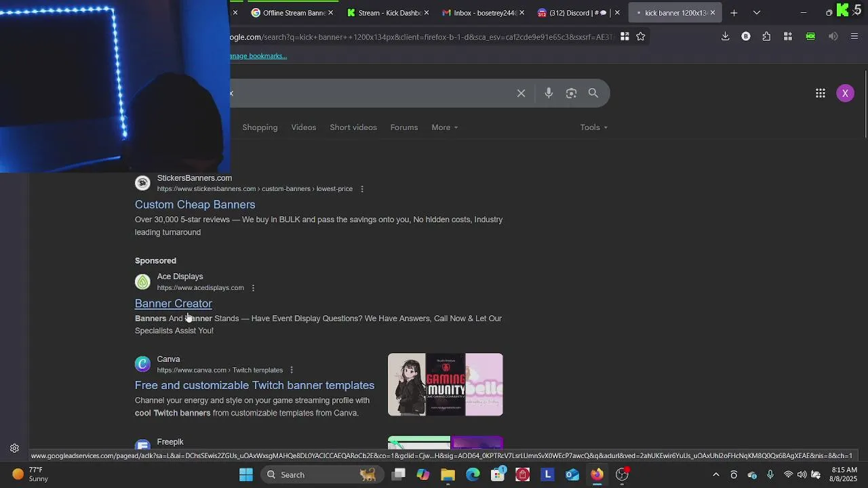Open Free and customizable Twitch banner templates
This screenshot has height=488, width=868.
pyautogui.click(x=254, y=386)
